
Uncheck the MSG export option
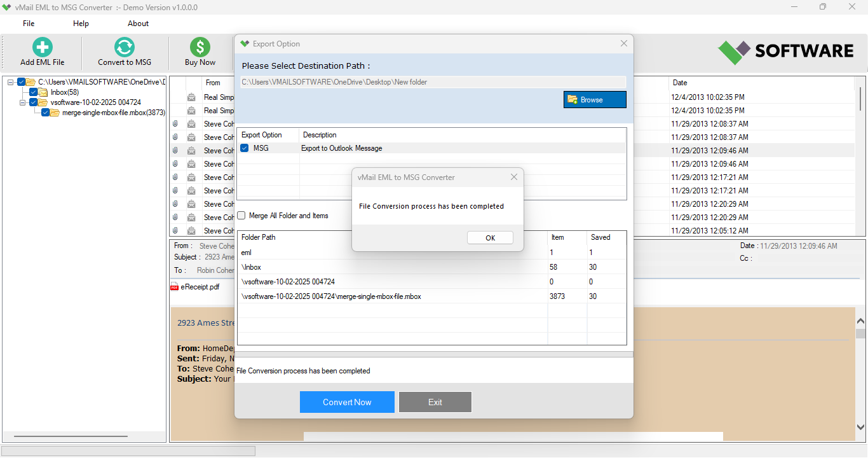243,148
